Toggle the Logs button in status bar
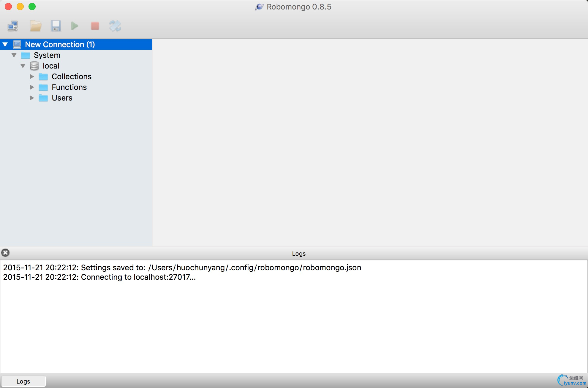This screenshot has height=388, width=588. pos(23,381)
